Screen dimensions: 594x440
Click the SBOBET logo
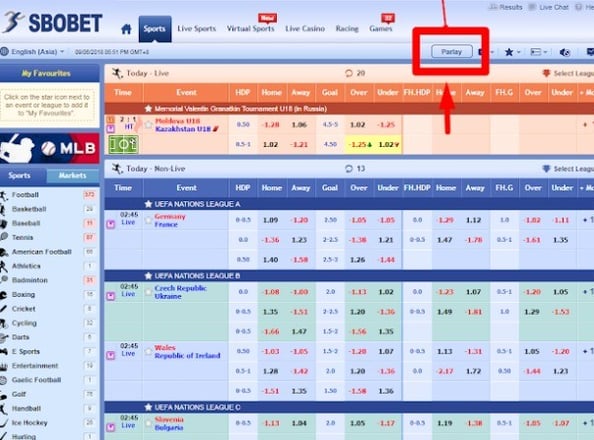click(52, 23)
